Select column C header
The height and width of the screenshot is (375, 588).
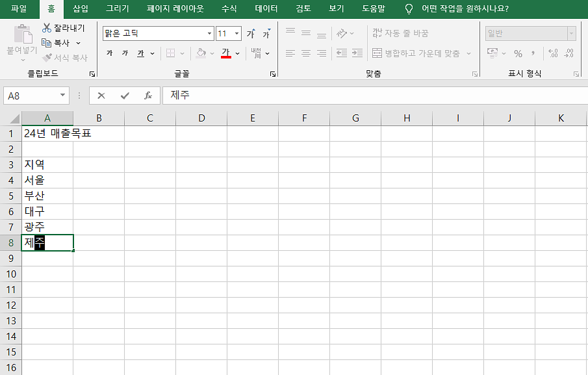click(150, 118)
